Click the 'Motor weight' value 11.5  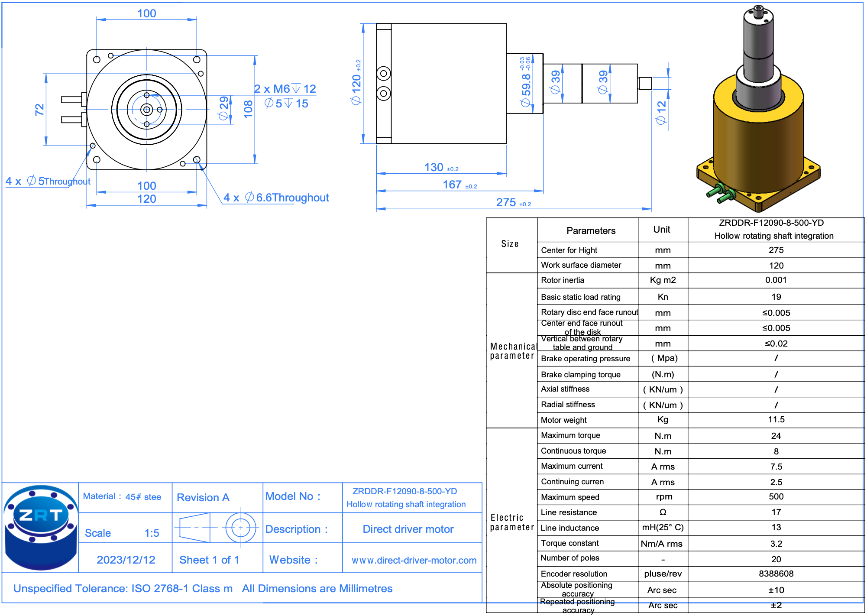coord(776,419)
